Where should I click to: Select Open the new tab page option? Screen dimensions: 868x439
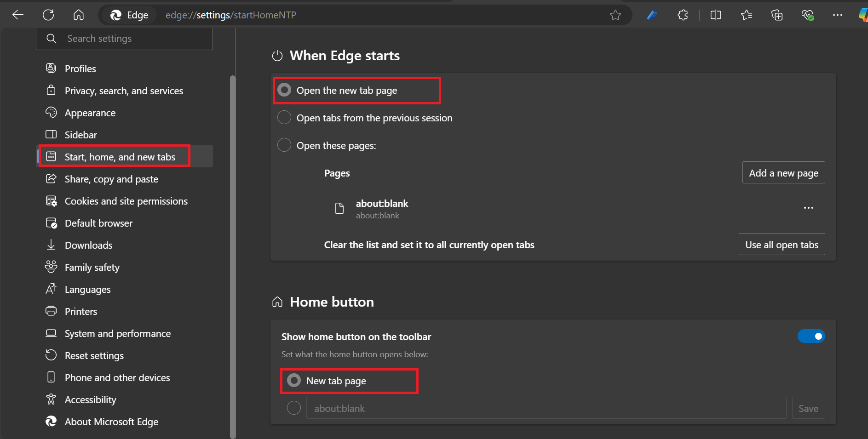[x=284, y=90]
